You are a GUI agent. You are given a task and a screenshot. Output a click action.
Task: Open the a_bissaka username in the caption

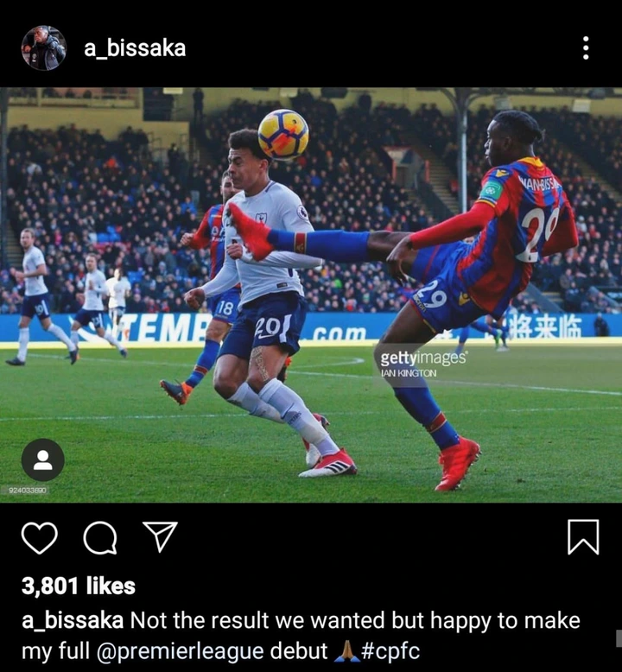[x=73, y=620]
